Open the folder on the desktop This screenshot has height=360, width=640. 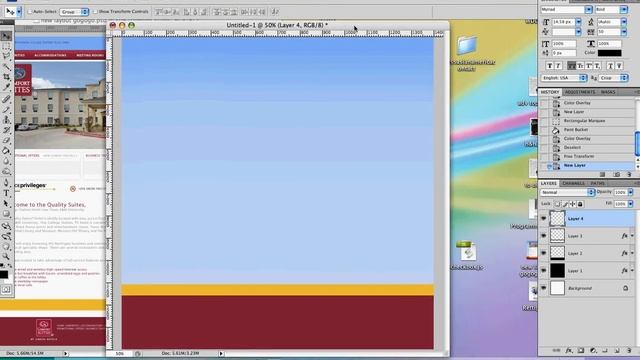pyautogui.click(x=467, y=45)
